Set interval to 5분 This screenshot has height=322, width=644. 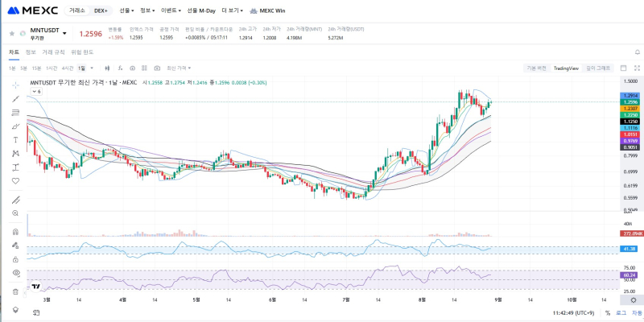23,68
